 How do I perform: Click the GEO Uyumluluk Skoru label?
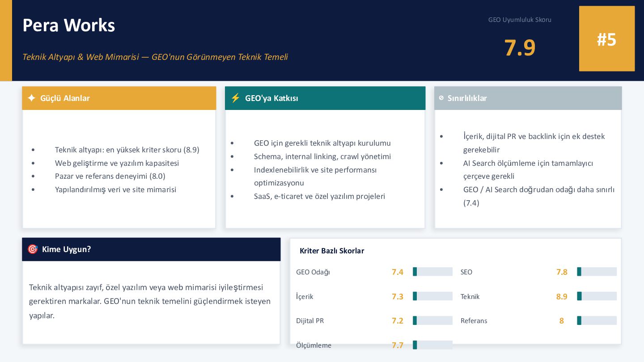point(520,20)
